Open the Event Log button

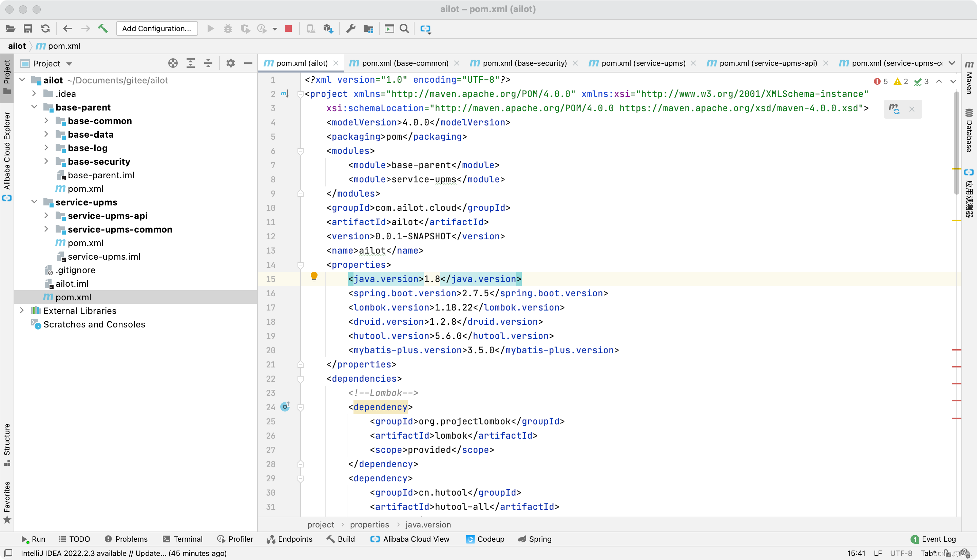[x=934, y=539]
